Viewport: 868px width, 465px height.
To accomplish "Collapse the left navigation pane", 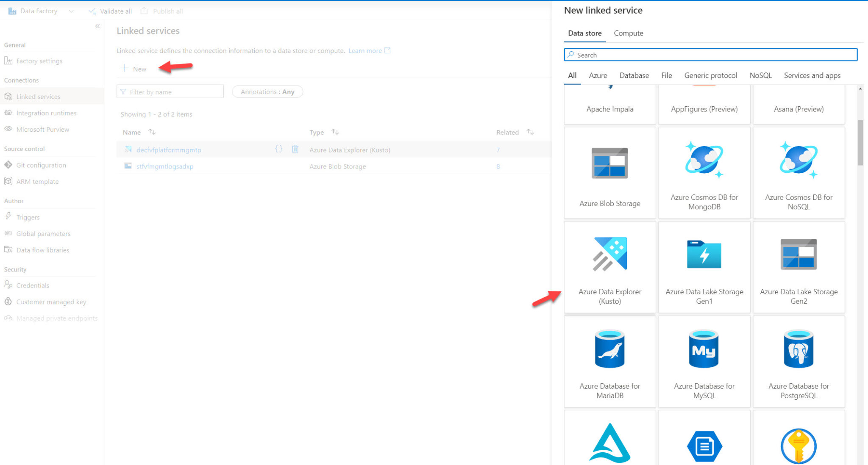I will pos(97,26).
